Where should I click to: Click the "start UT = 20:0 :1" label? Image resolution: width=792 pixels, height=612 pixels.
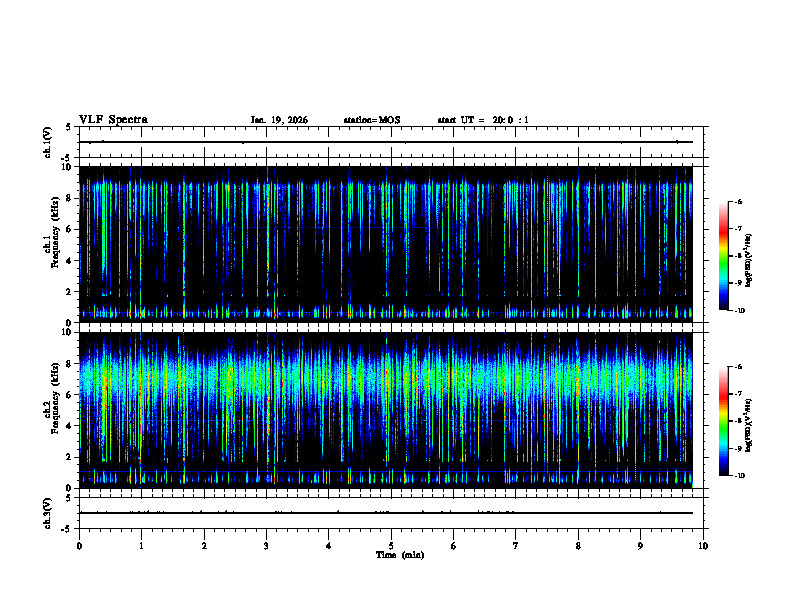click(483, 120)
